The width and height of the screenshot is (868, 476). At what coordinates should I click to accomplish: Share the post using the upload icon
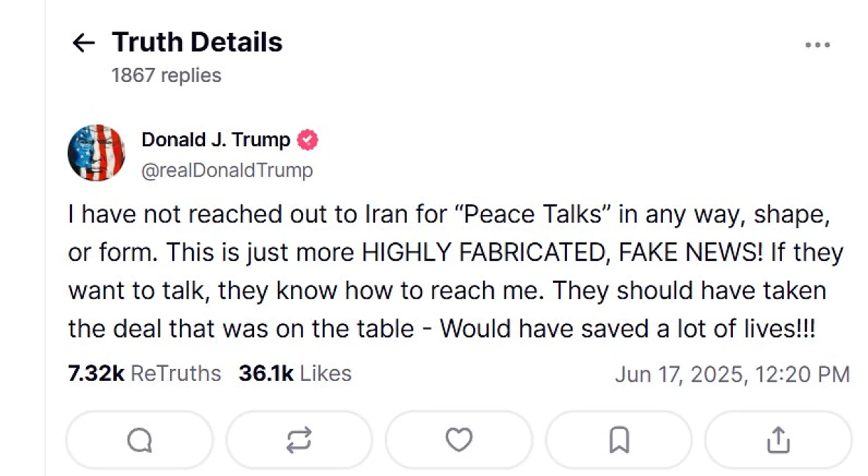778,440
